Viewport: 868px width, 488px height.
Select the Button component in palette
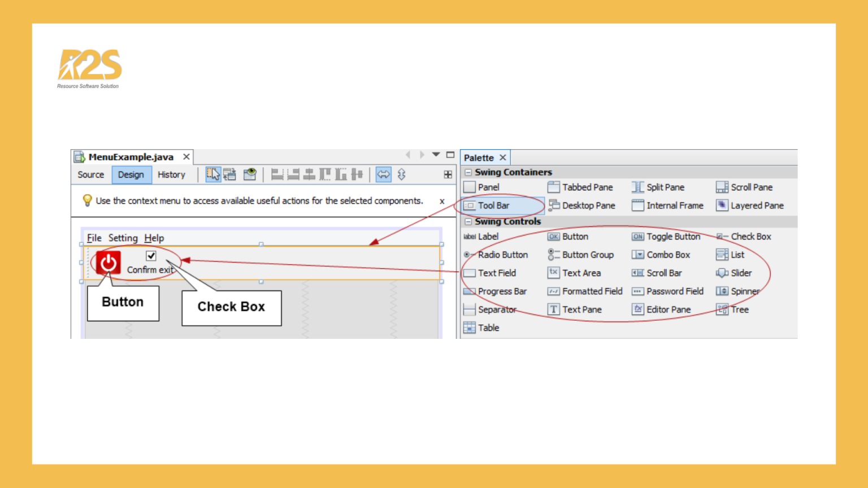tap(574, 237)
